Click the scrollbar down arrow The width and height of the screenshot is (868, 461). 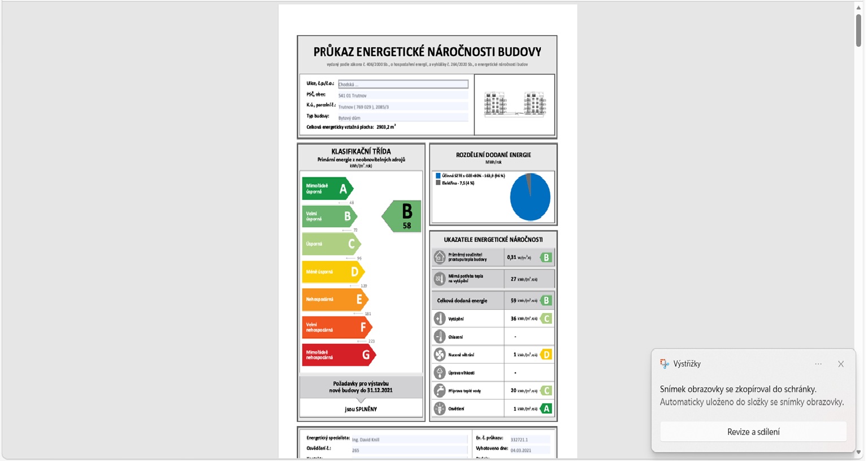tap(858, 453)
